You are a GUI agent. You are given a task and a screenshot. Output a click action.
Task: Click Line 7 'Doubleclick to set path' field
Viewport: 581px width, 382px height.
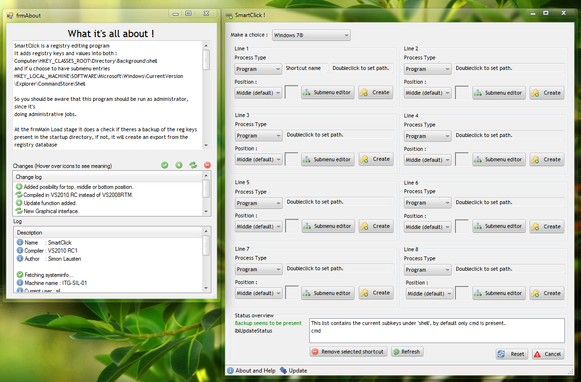[x=339, y=268]
